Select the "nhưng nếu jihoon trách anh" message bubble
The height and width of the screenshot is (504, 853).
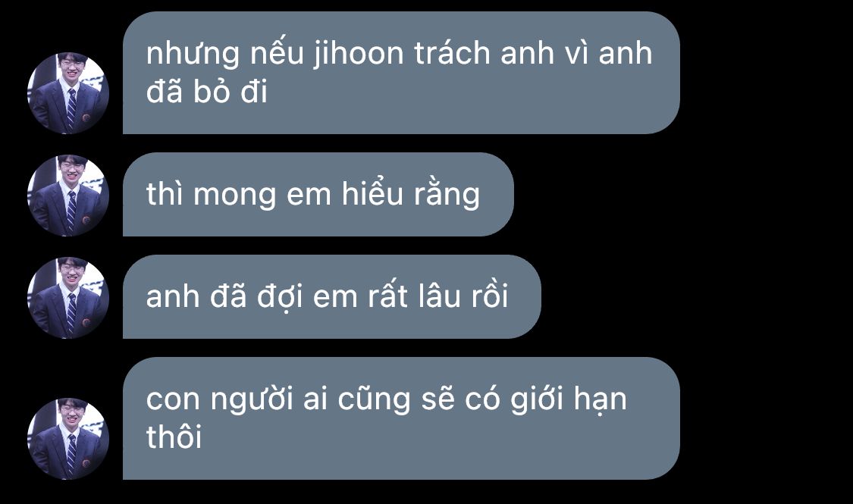tap(401, 73)
